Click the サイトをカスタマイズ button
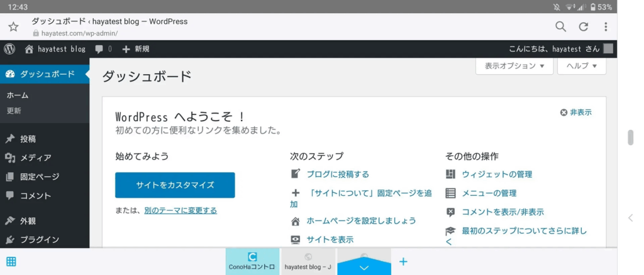 [175, 185]
